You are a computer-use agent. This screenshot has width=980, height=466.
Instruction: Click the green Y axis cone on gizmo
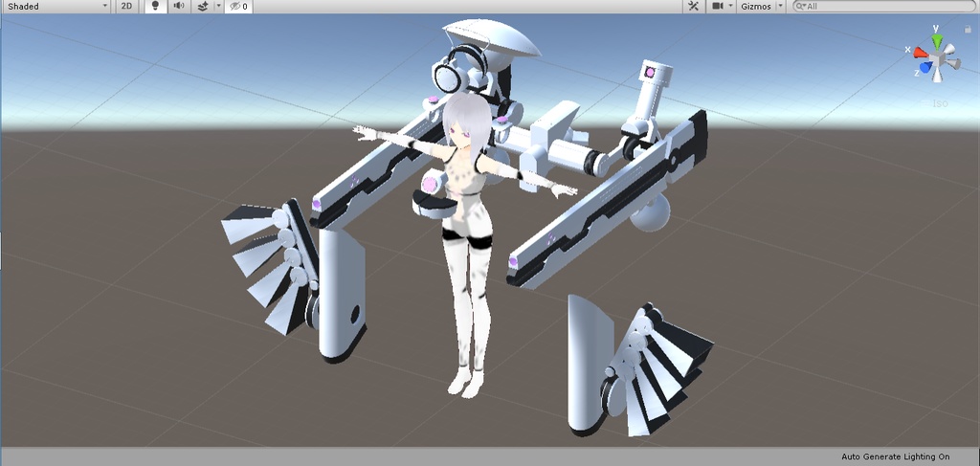936,42
